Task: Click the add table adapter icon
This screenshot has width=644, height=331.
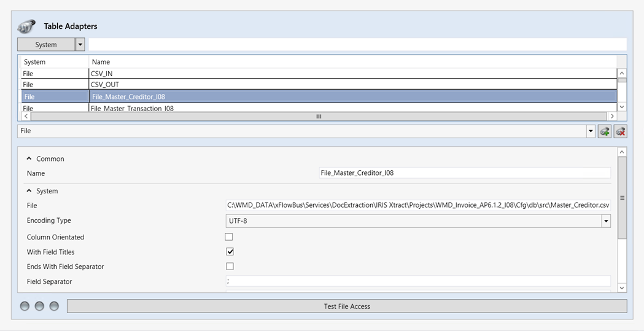Action: coord(604,131)
